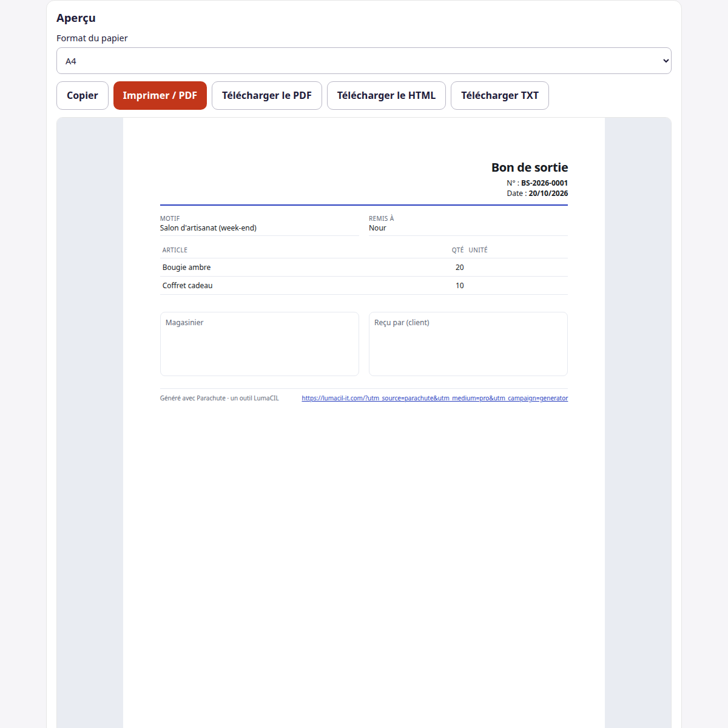728x728 pixels.
Task: Click the Reçu par (client) signature box
Action: pos(468,344)
